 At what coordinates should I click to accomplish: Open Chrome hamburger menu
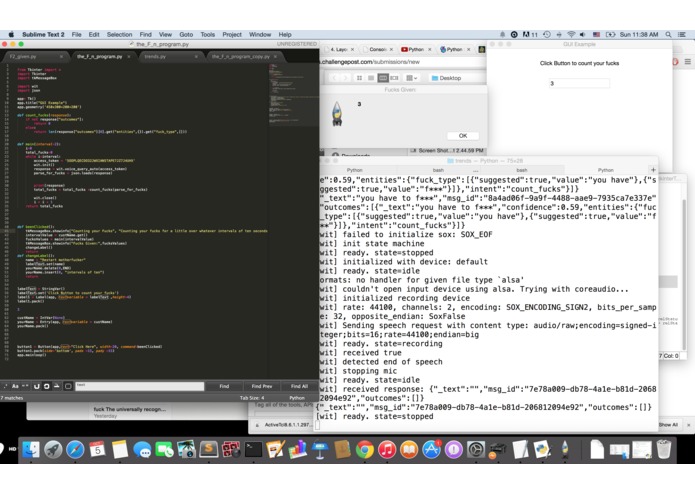687,62
